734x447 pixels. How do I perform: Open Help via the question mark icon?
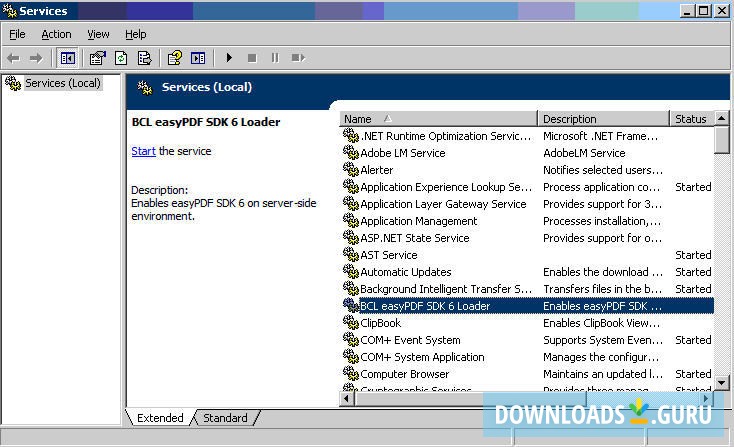pos(175,58)
